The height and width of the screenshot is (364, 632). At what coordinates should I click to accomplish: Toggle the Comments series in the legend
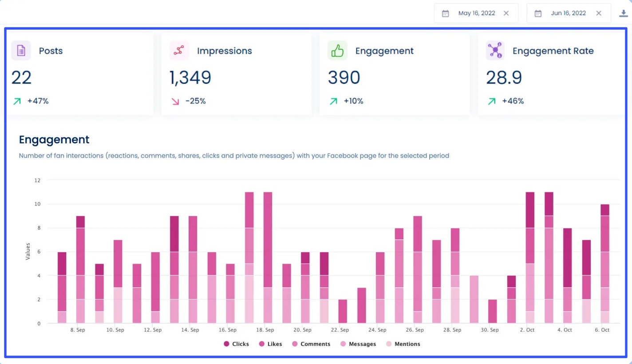(312, 344)
